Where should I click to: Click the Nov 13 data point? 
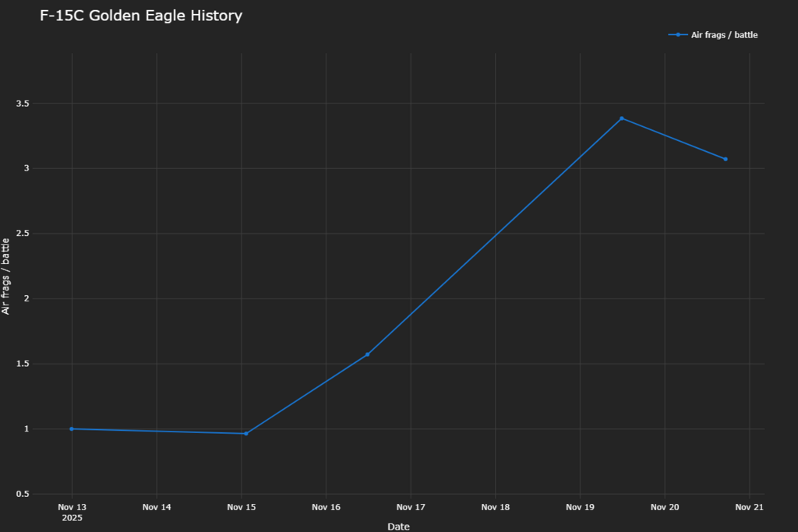point(72,428)
